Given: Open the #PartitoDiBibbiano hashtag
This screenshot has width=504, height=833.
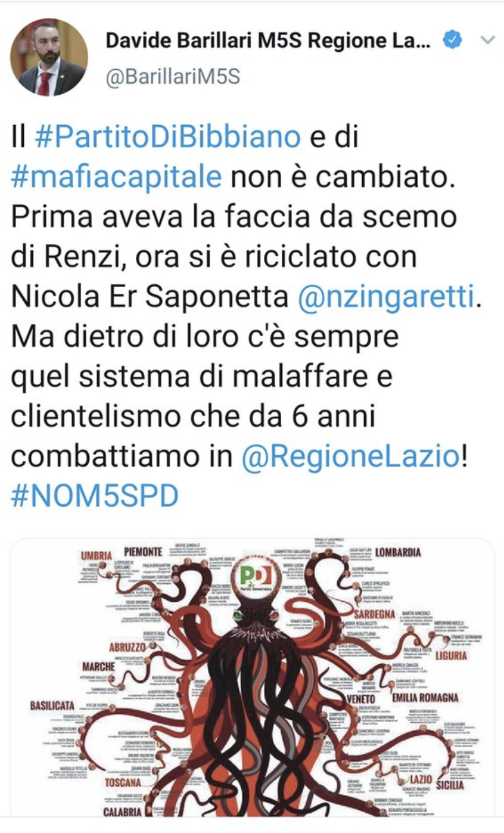Looking at the screenshot, I should coord(167,137).
